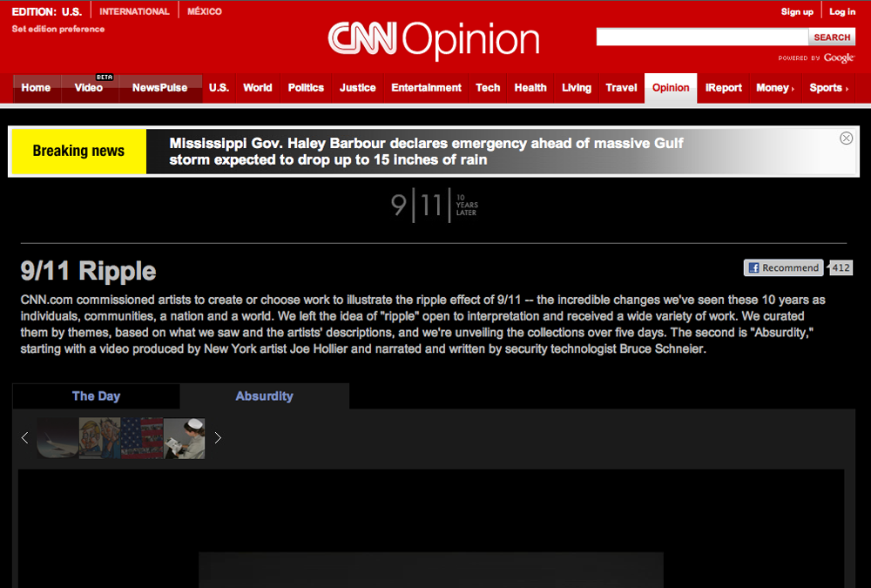The image size is (871, 588).
Task: Open the NewsPulse section
Action: tap(160, 88)
